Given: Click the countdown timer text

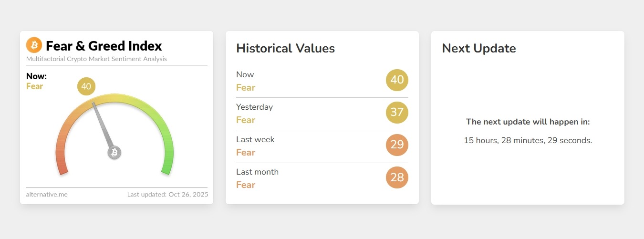Looking at the screenshot, I should click(x=528, y=140).
